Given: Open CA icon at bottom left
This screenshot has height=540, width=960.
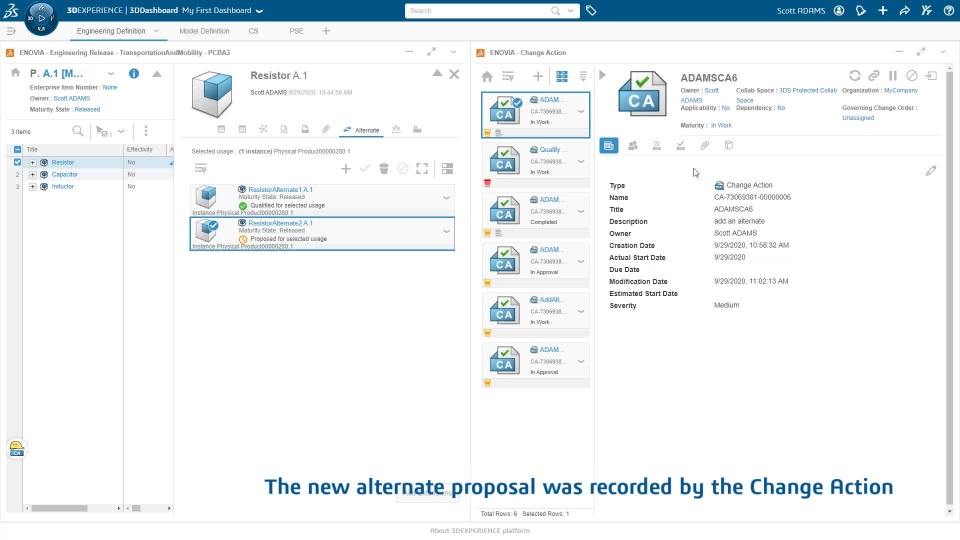Looking at the screenshot, I should click(17, 449).
